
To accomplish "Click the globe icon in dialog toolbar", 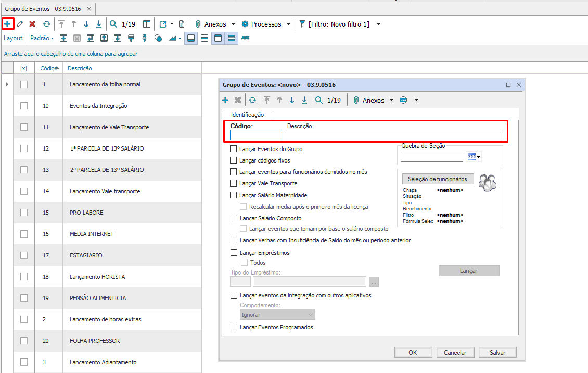I will 403,100.
